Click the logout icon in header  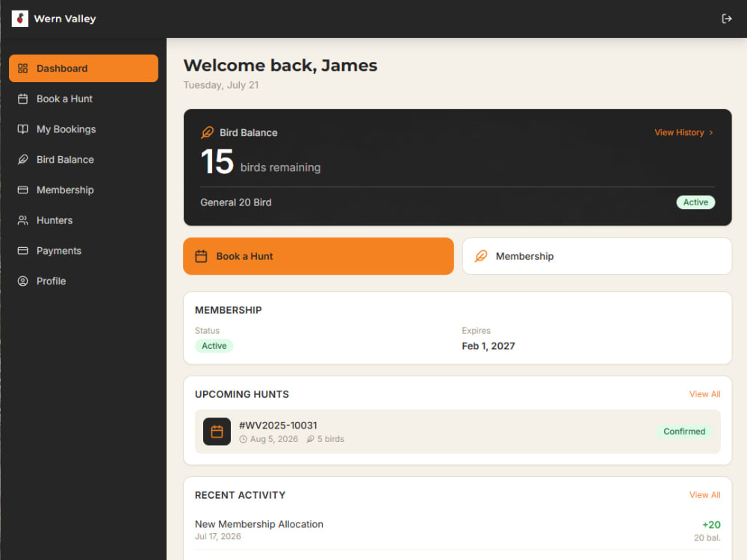pyautogui.click(x=727, y=19)
